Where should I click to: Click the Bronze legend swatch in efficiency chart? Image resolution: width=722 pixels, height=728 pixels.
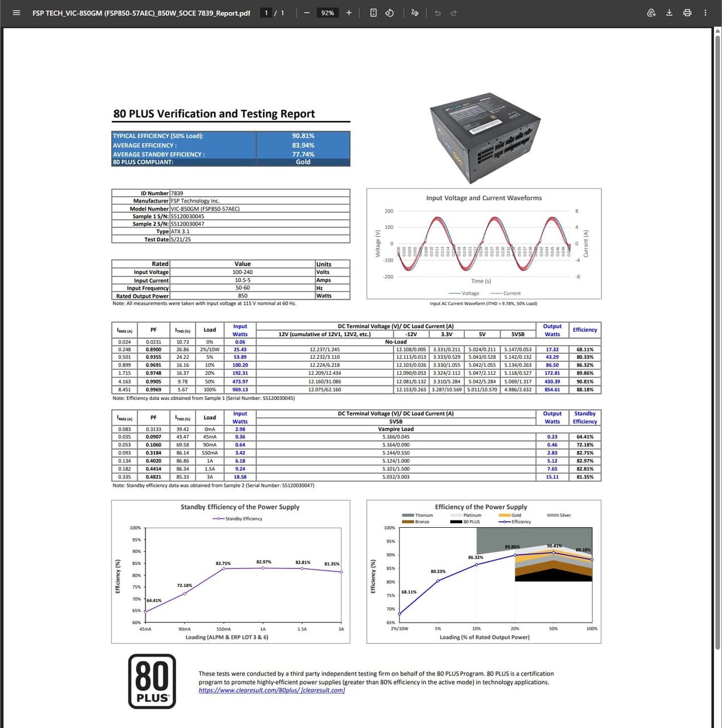tap(408, 522)
